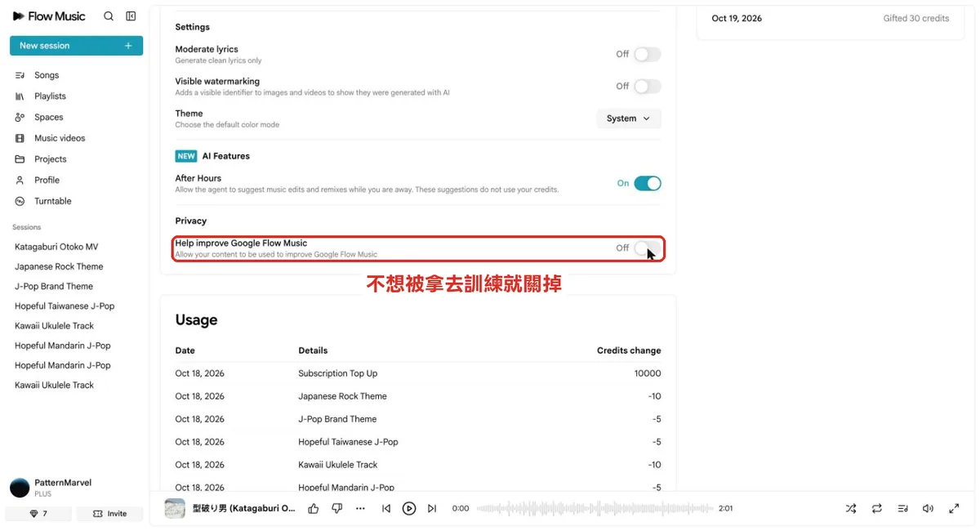Viewport: 980px width, 531px height.
Task: Click the Gifted 30 credits entry
Action: click(x=916, y=18)
